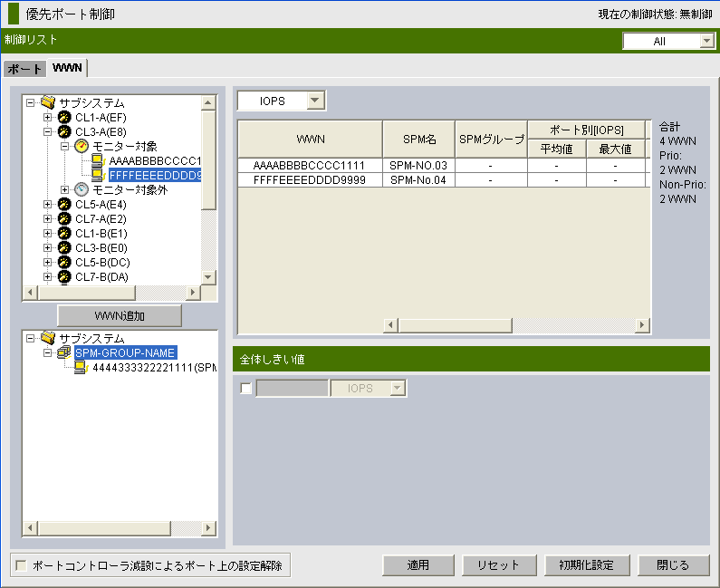Click the WWN追加 button
The image size is (720, 588).
(120, 315)
